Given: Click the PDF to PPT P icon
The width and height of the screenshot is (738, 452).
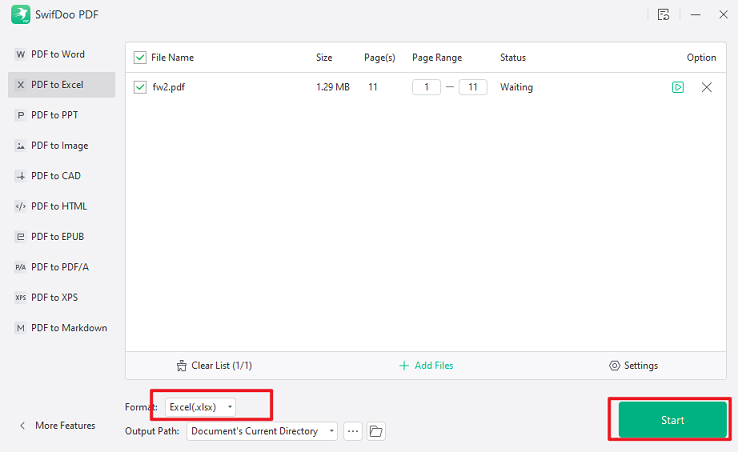Looking at the screenshot, I should [20, 115].
